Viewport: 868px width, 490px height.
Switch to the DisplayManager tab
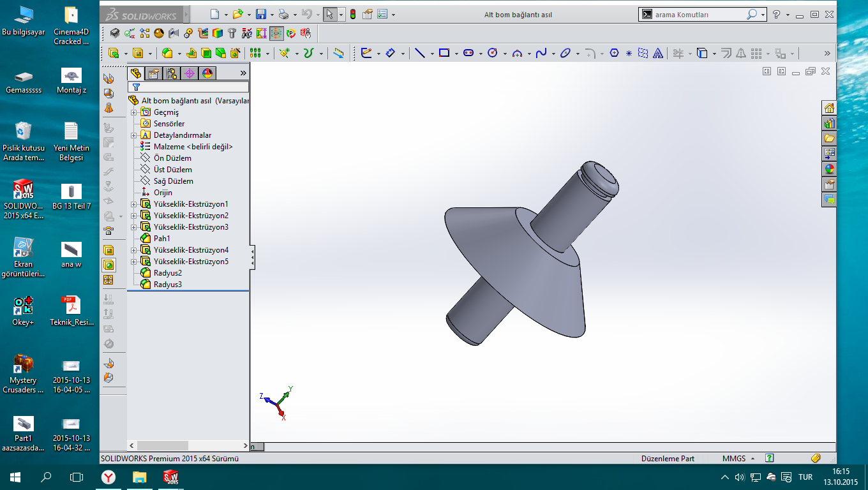(x=207, y=73)
